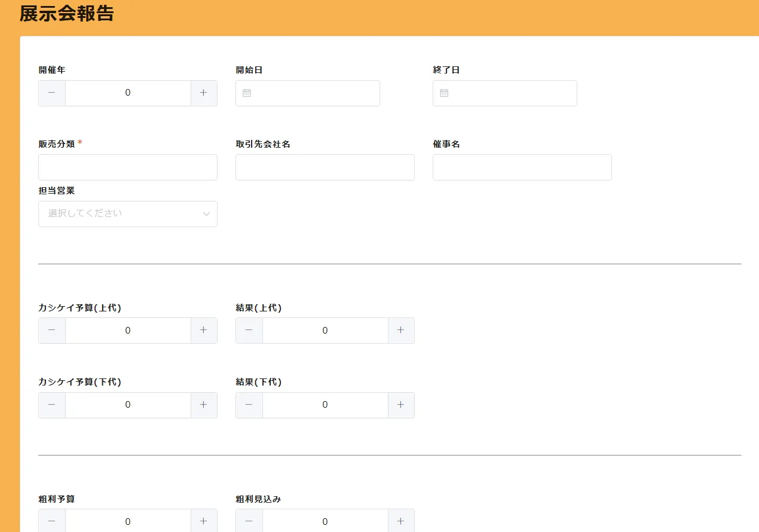Click into the 取引先会社名 input box
The width and height of the screenshot is (759, 532).
[x=325, y=167]
